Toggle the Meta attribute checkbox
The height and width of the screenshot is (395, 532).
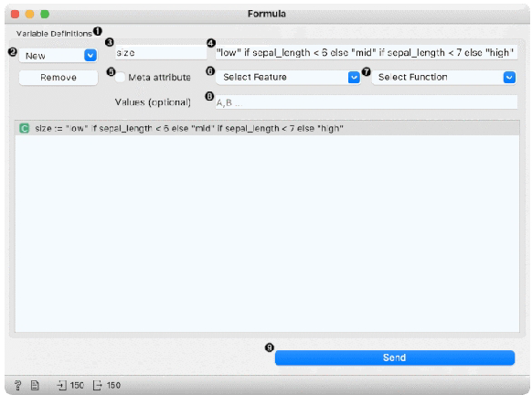(120, 78)
